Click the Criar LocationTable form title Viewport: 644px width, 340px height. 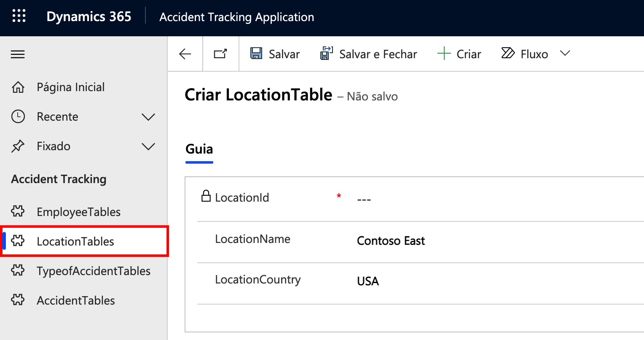pyautogui.click(x=258, y=95)
